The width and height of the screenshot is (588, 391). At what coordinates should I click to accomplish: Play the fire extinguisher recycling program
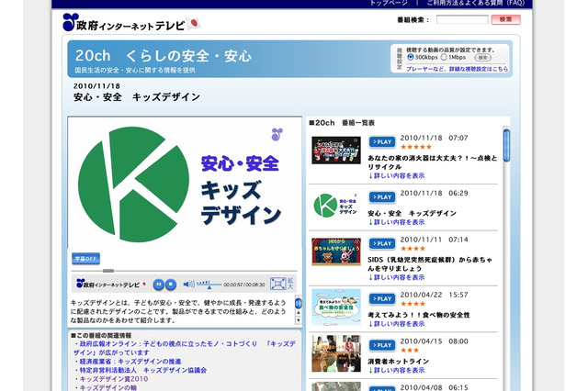tap(382, 142)
